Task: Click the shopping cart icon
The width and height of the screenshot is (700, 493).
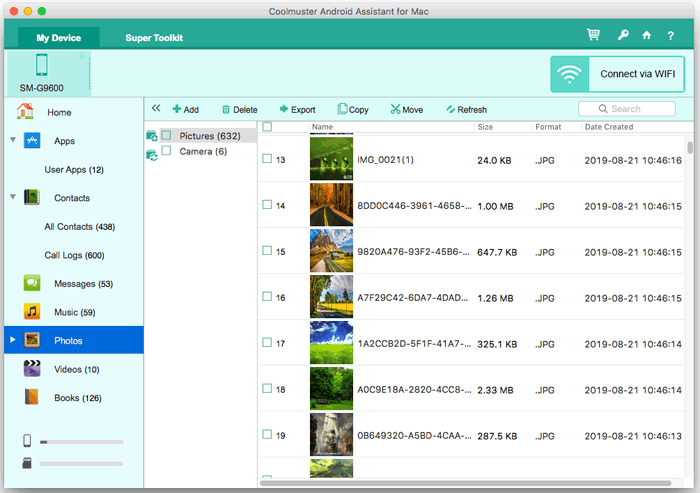Action: point(593,36)
